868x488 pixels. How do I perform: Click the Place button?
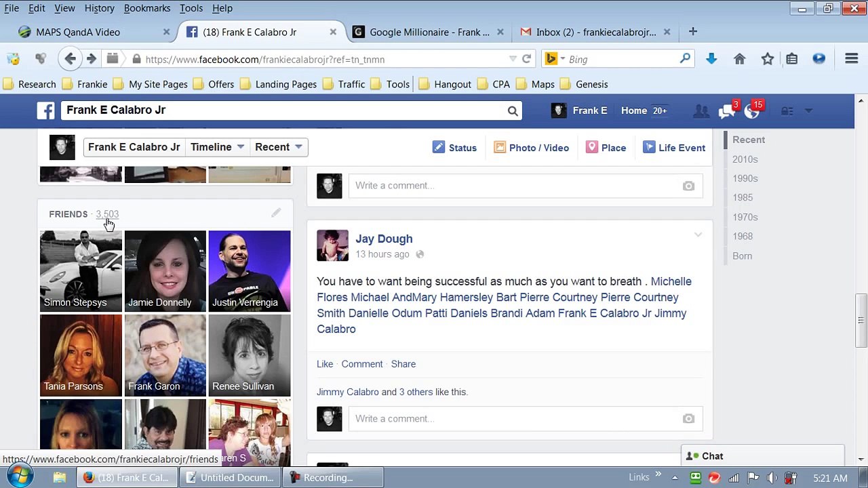[x=606, y=148]
